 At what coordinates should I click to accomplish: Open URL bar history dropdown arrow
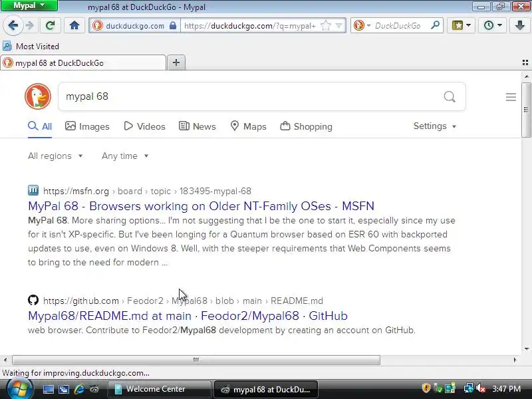[x=338, y=25]
